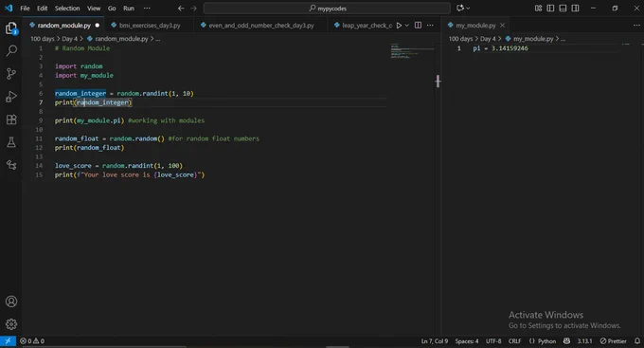Click the VS Code logo icon

click(x=9, y=8)
